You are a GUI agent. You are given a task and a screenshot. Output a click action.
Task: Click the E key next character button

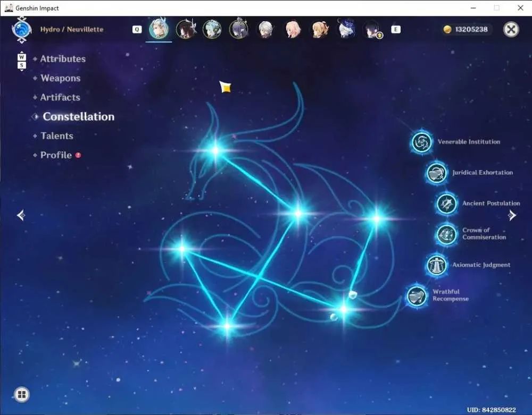coord(396,29)
